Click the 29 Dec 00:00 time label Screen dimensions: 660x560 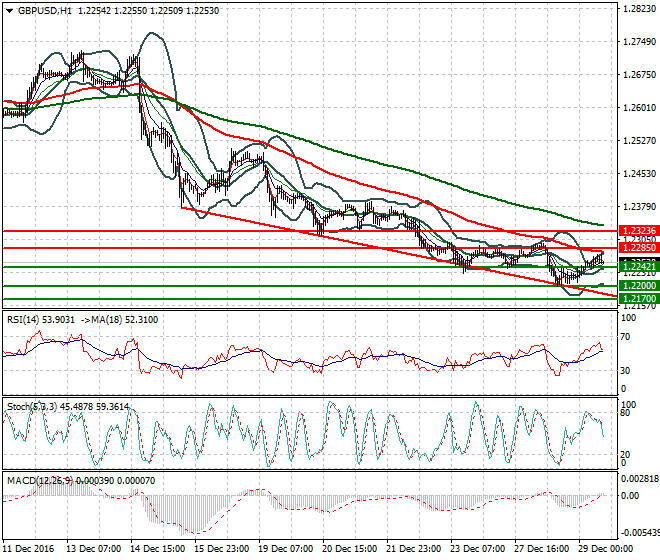coord(605,549)
